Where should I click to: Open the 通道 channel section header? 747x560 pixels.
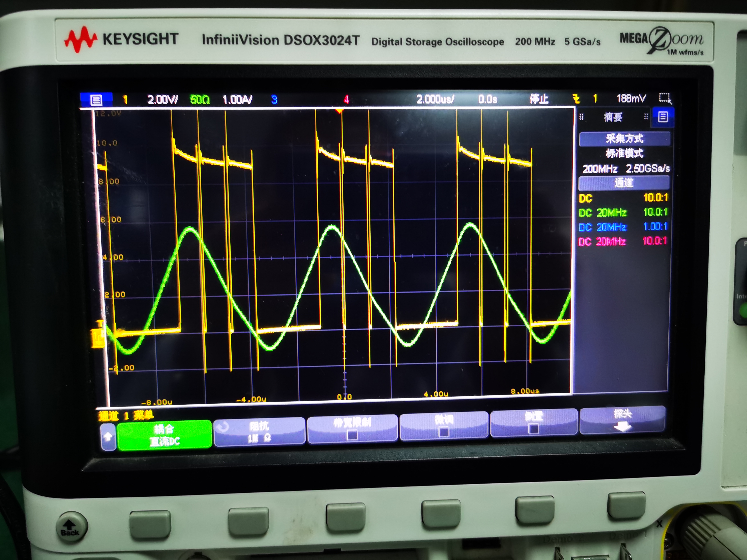click(624, 183)
